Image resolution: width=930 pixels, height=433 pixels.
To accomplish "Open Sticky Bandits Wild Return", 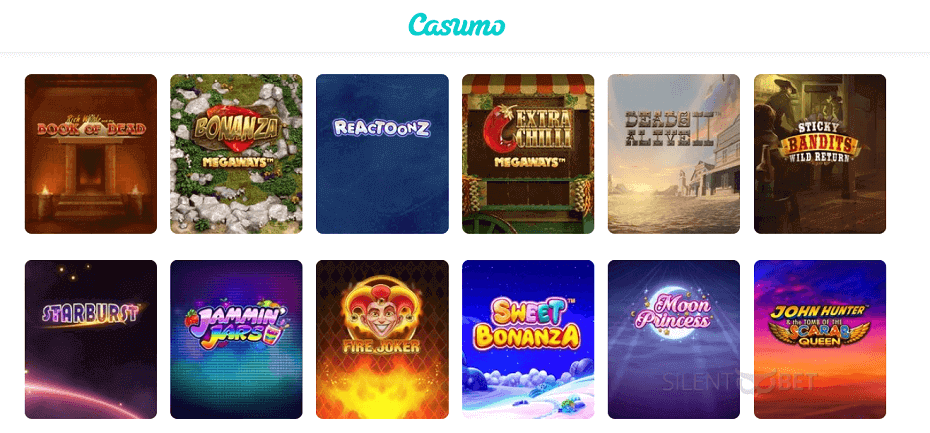I will pyautogui.click(x=820, y=154).
